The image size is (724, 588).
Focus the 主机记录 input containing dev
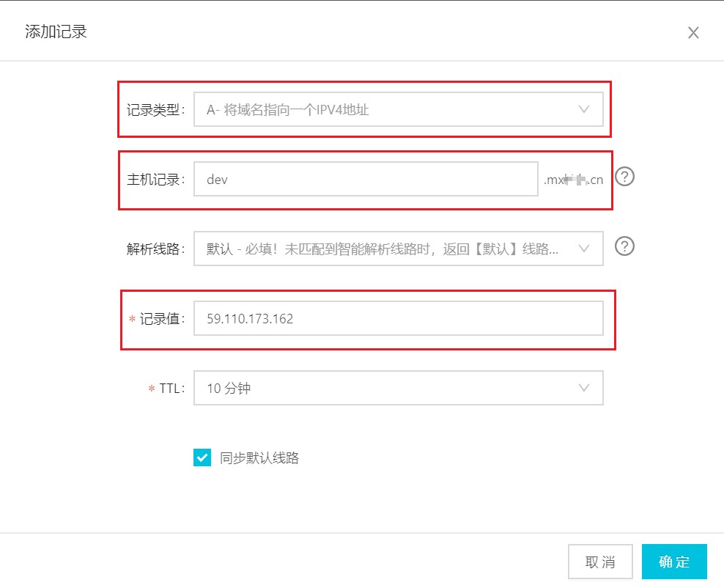tap(365, 180)
